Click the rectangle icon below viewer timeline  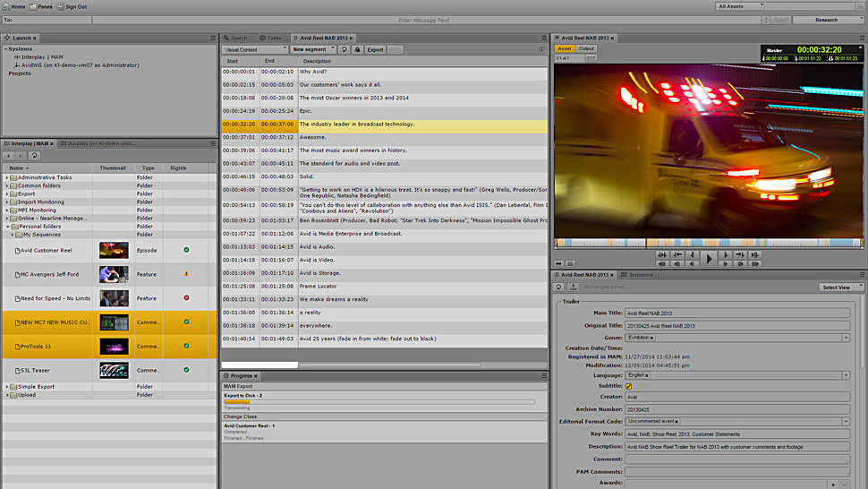[x=571, y=263]
